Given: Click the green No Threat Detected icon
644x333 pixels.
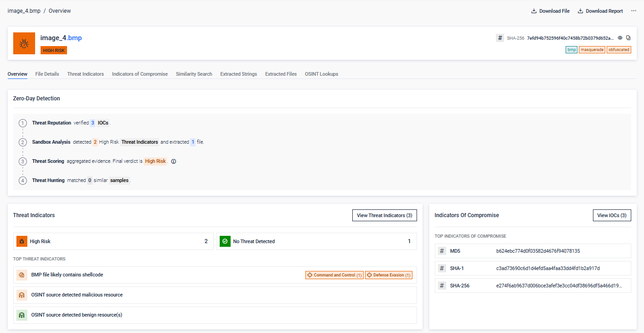Looking at the screenshot, I should (x=225, y=241).
